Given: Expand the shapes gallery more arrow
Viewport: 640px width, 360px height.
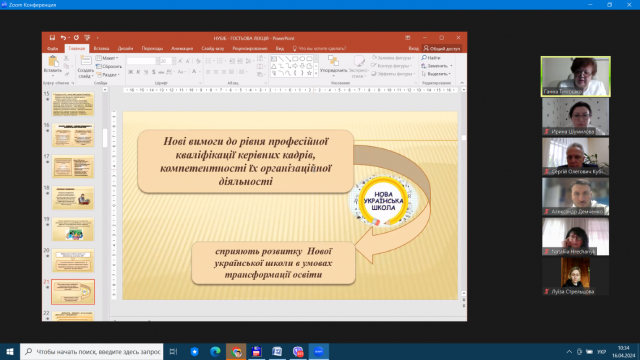Looking at the screenshot, I should (x=316, y=73).
